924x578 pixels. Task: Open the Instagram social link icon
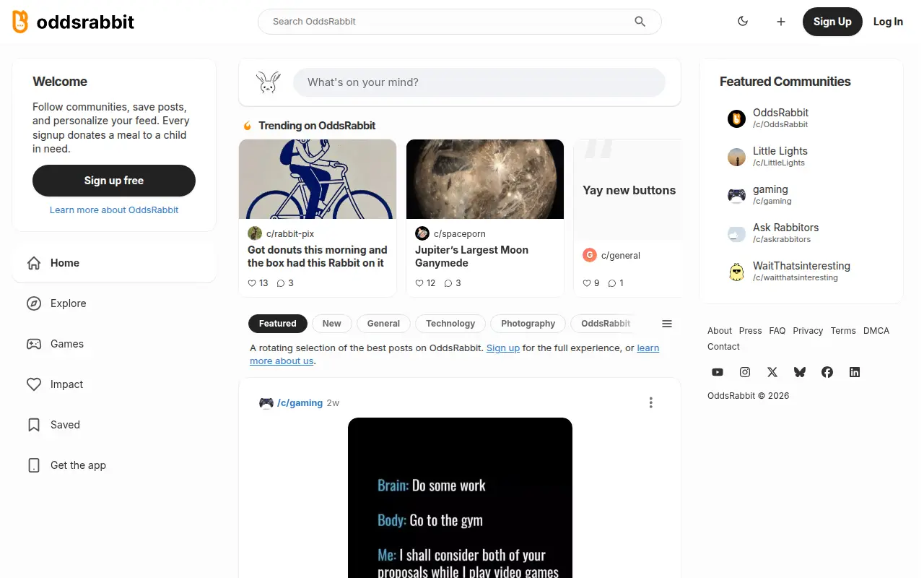[x=745, y=372]
